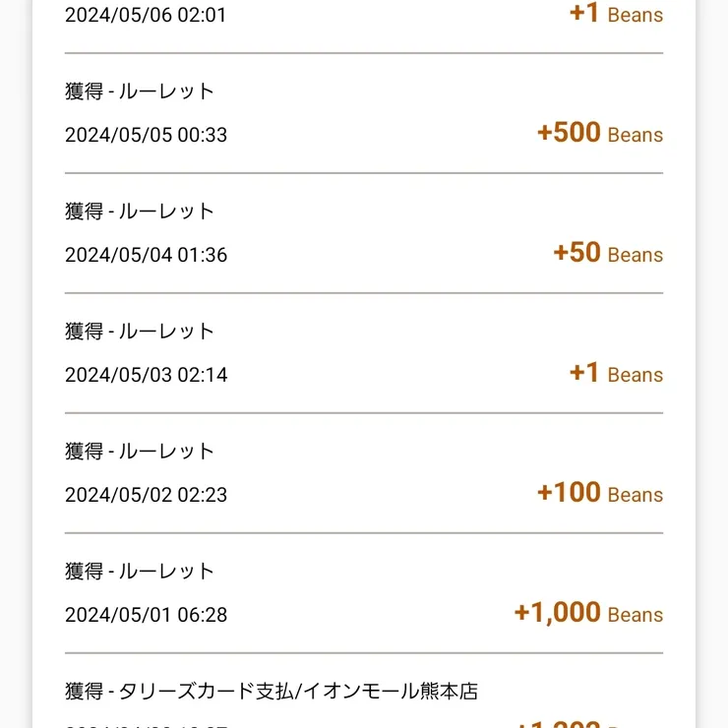The image size is (728, 728).
Task: Tap the +1 Beans amount for 2024/05/06
Action: 615,14
